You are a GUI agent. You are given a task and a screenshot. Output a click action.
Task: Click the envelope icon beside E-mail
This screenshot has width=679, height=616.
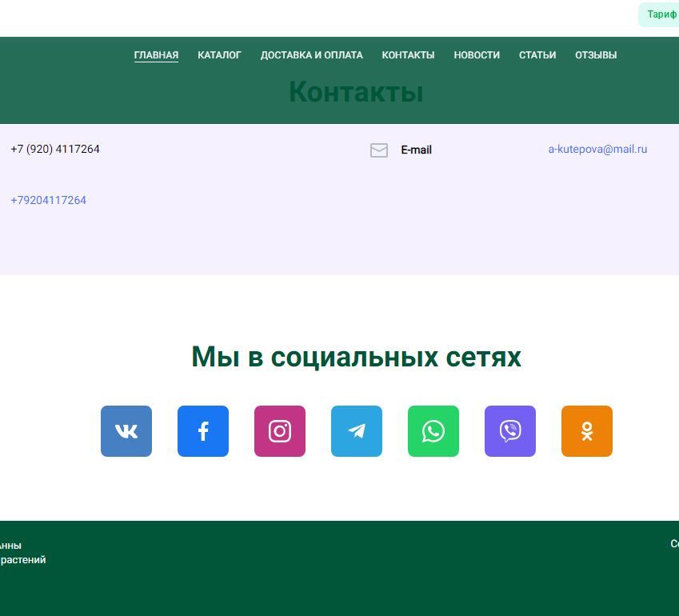379,150
